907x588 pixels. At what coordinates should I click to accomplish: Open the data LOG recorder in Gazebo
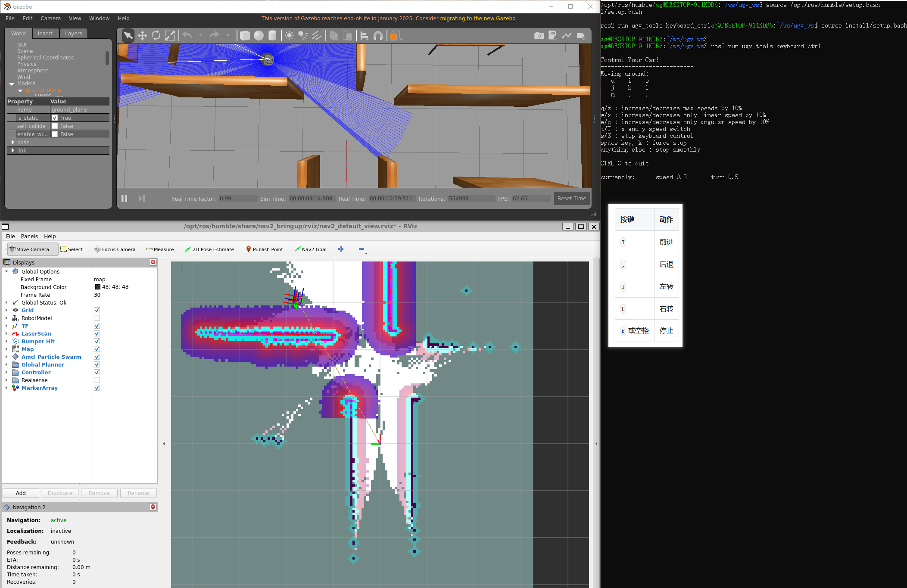pos(553,36)
